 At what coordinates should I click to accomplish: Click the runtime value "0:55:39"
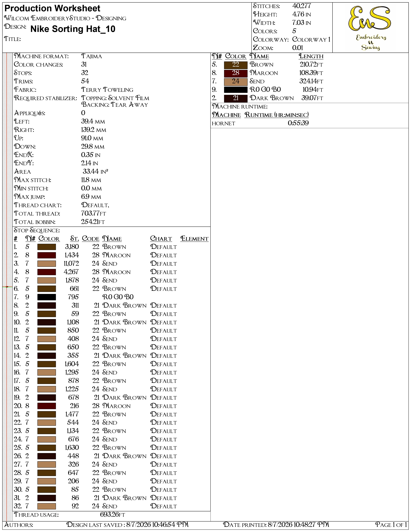point(298,123)
